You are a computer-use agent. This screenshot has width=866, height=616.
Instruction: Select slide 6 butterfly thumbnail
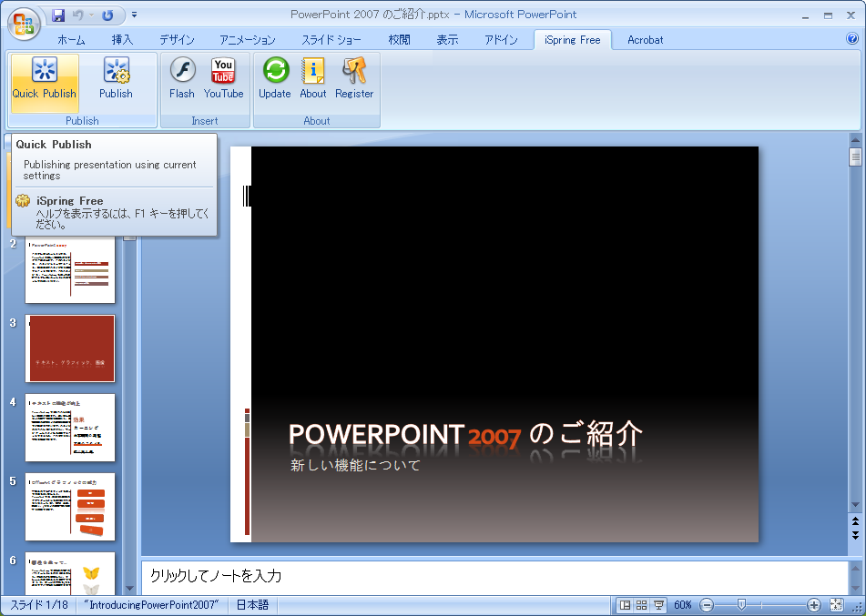pos(70,573)
